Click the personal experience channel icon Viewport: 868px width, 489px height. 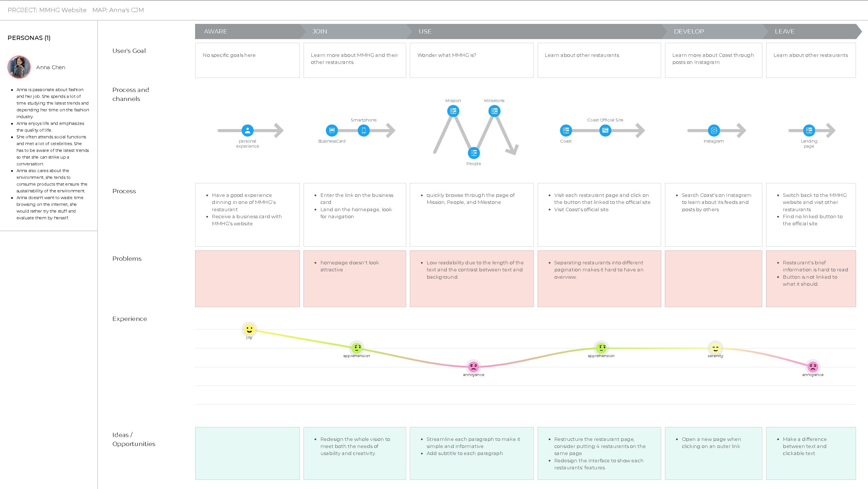pyautogui.click(x=247, y=130)
